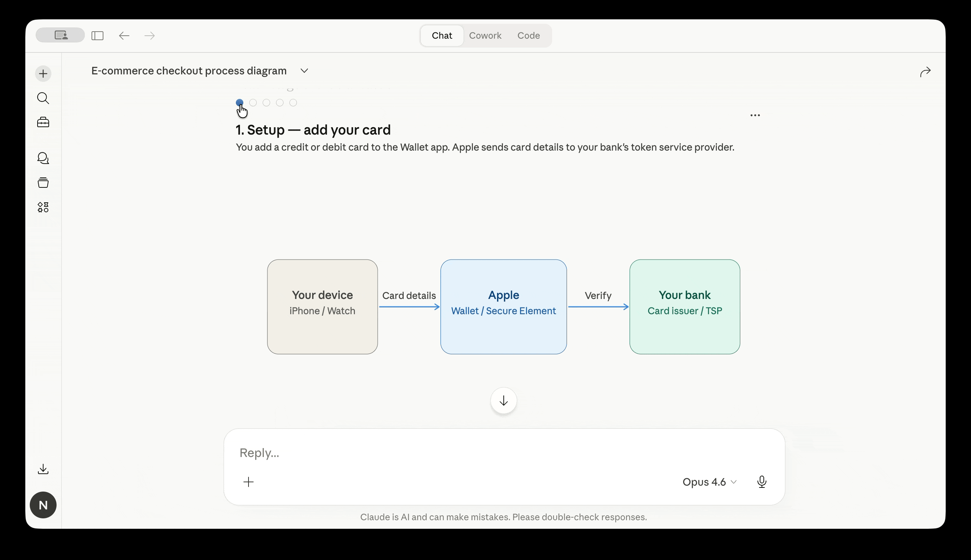
Task: Open search in the sidebar
Action: click(43, 98)
